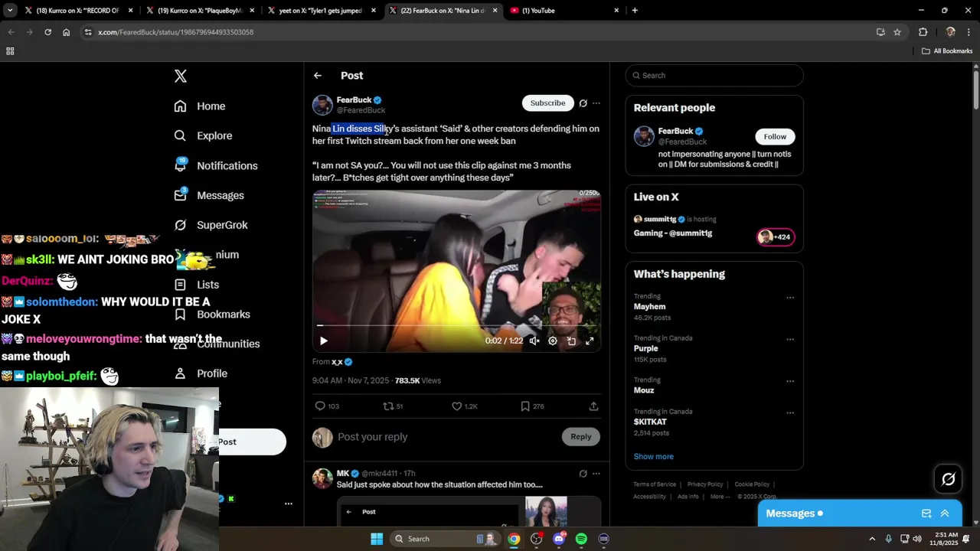The image size is (980, 551).
Task: Click Show more under trends
Action: click(x=653, y=457)
